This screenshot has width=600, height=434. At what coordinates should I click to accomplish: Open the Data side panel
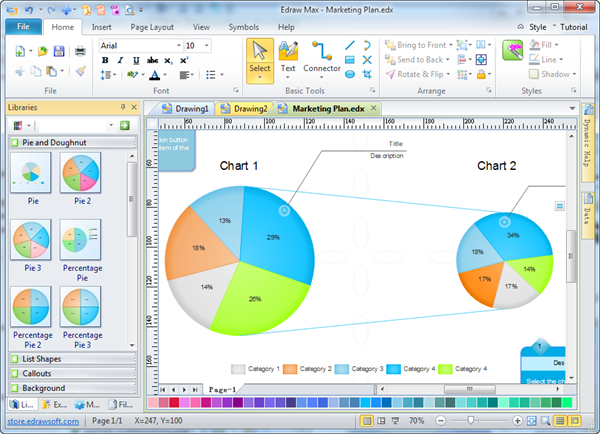click(587, 215)
